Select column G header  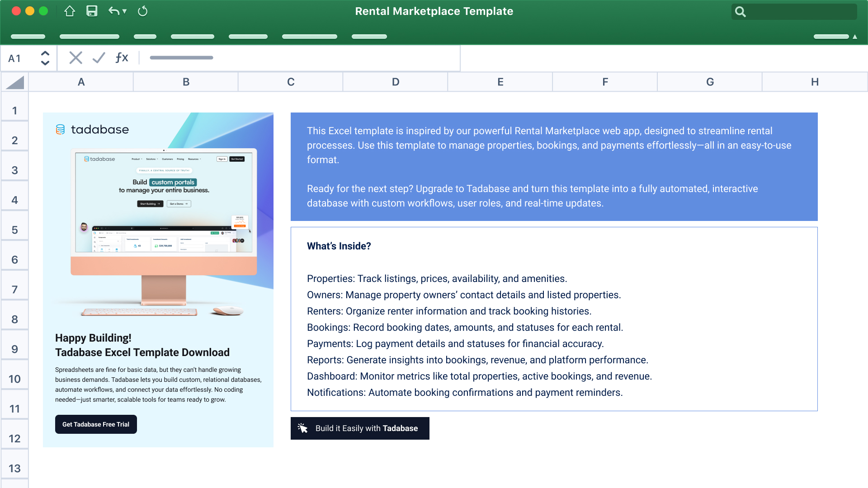710,82
